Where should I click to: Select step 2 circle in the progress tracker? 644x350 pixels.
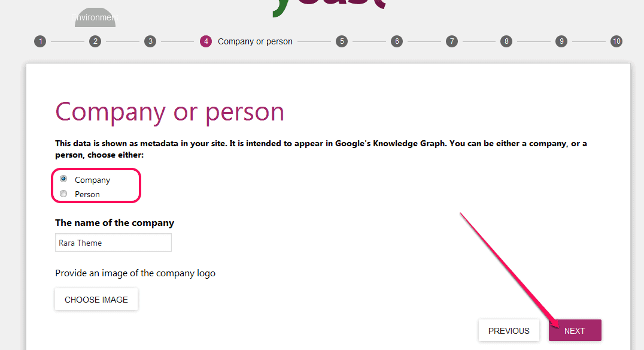point(95,41)
